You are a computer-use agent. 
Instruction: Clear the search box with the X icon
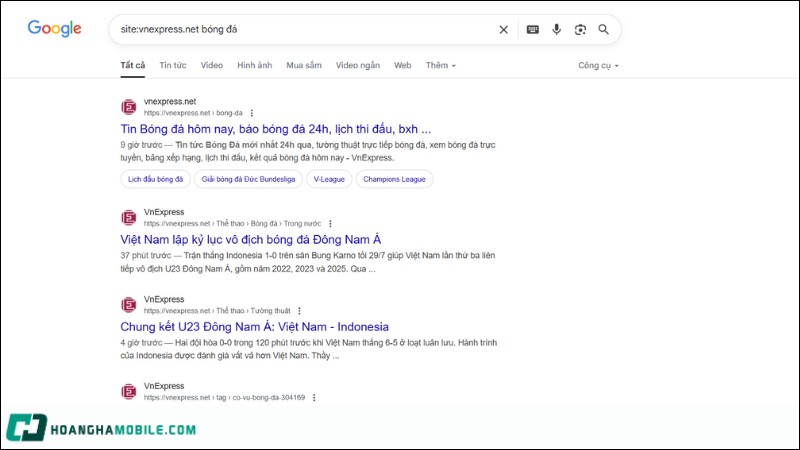[504, 30]
